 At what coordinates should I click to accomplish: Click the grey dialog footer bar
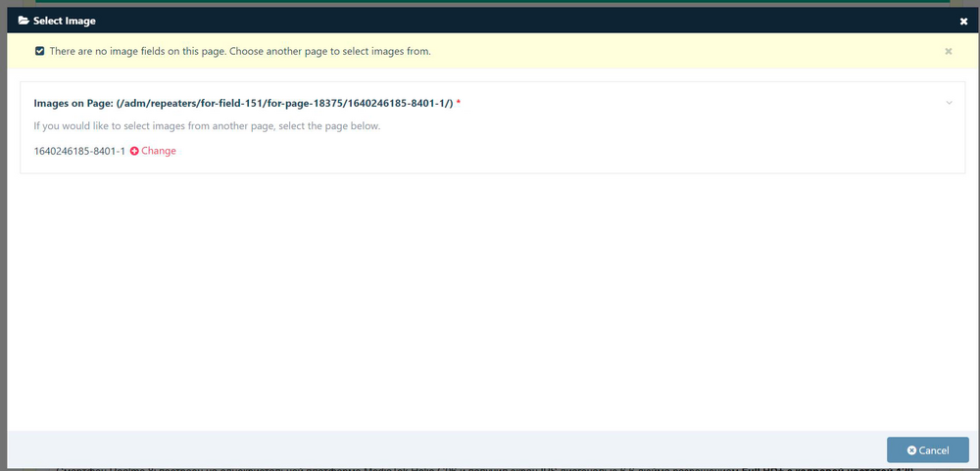pos(441,449)
